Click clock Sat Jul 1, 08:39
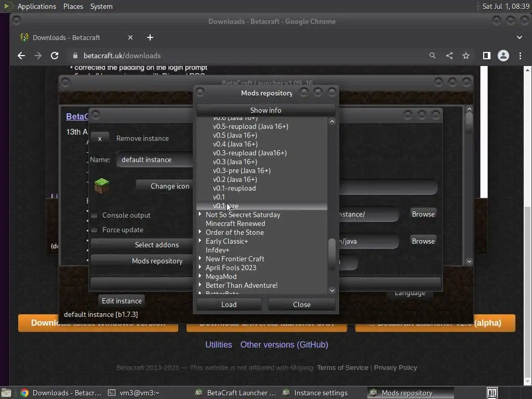532x399 pixels. [x=505, y=6]
